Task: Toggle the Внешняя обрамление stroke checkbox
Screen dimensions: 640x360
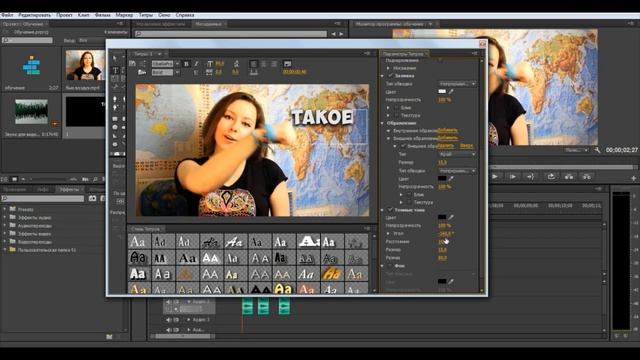Action: [x=403, y=146]
